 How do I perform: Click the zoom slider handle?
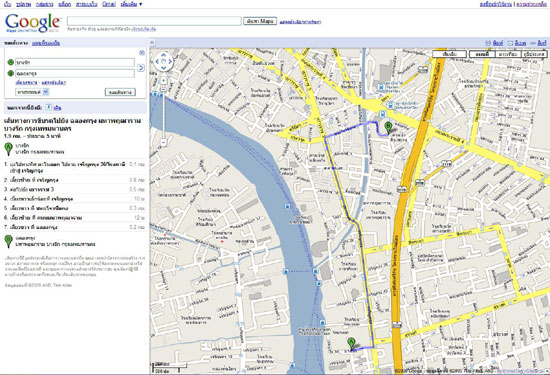163,89
